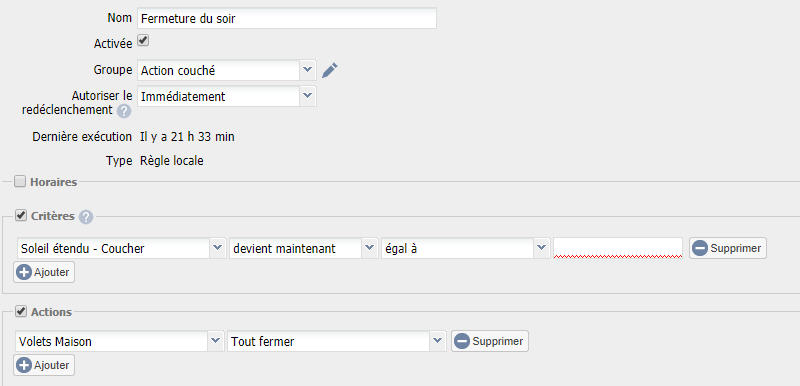Click the help icon beside Critères
The width and height of the screenshot is (800, 386).
[86, 217]
